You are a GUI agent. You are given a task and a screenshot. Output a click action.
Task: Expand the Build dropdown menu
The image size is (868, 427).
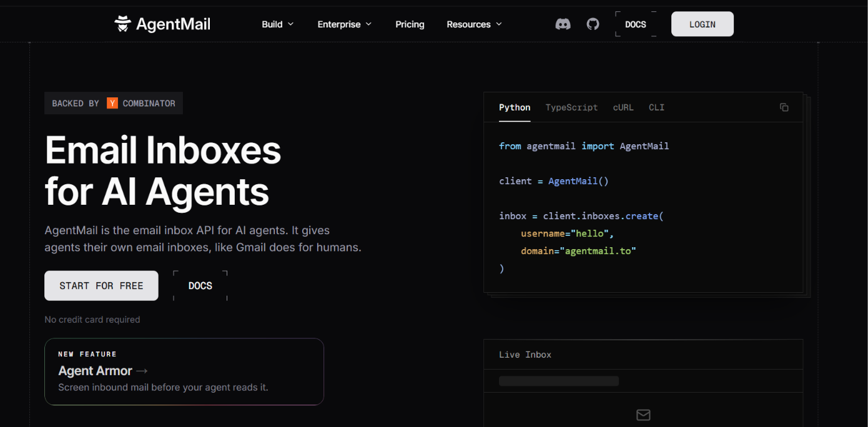(277, 24)
